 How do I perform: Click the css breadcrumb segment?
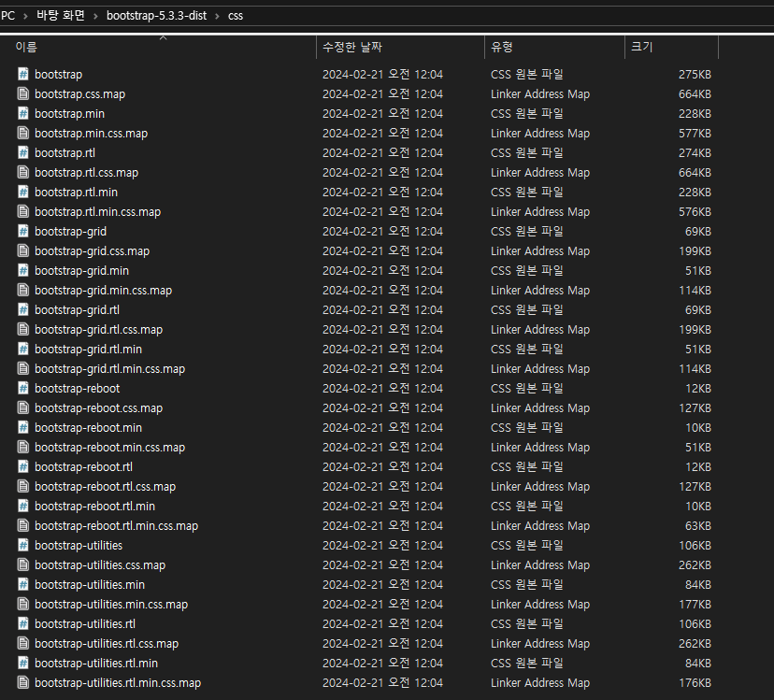click(x=236, y=16)
